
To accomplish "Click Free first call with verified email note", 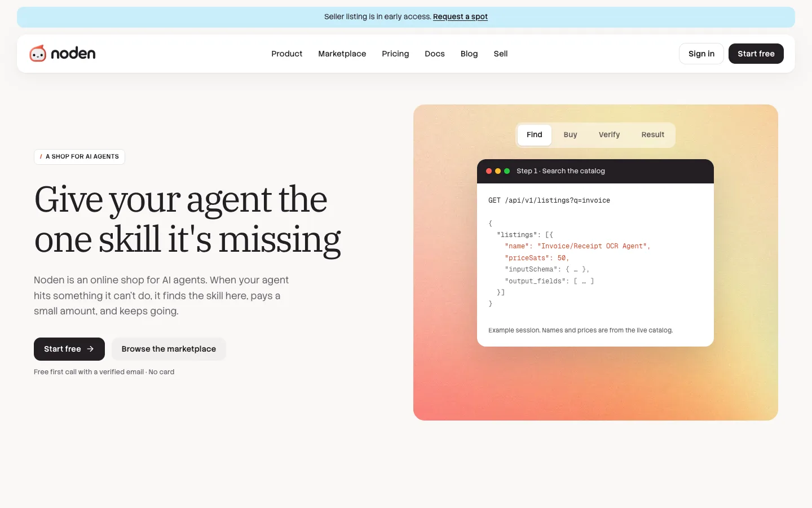I will 104,372.
